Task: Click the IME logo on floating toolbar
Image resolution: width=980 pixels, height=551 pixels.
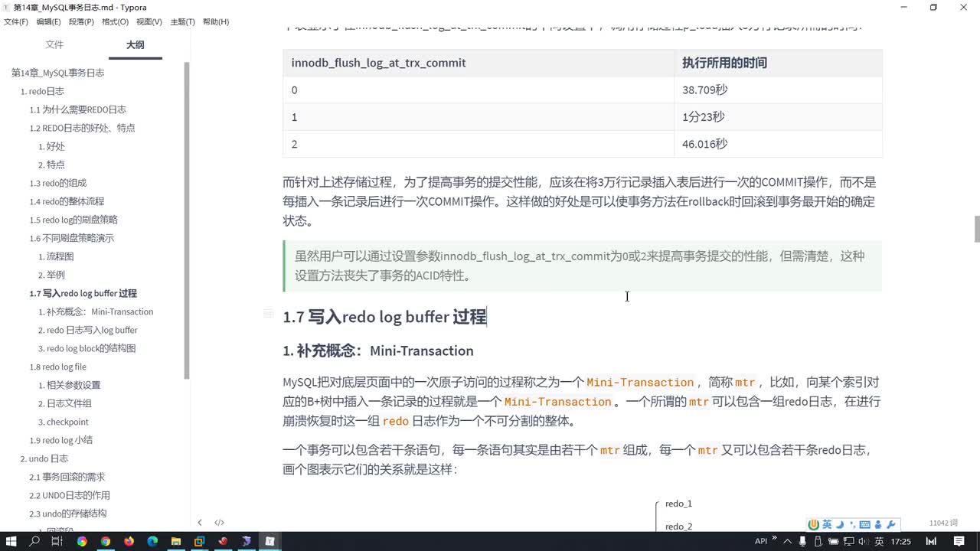Action: click(x=815, y=524)
